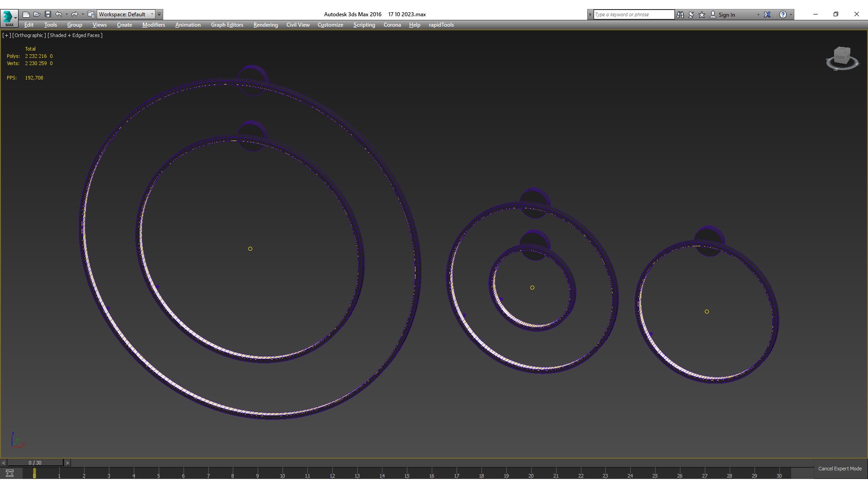Click the Sign In user icon
868x488 pixels.
coord(713,14)
